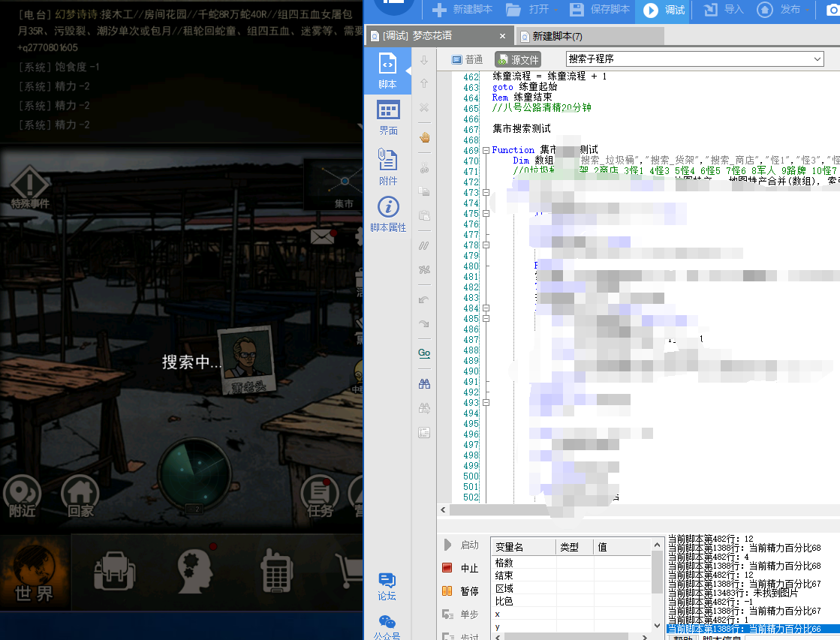Open the 搜索子程序 subroutine dropdown
The width and height of the screenshot is (840, 640).
click(817, 59)
